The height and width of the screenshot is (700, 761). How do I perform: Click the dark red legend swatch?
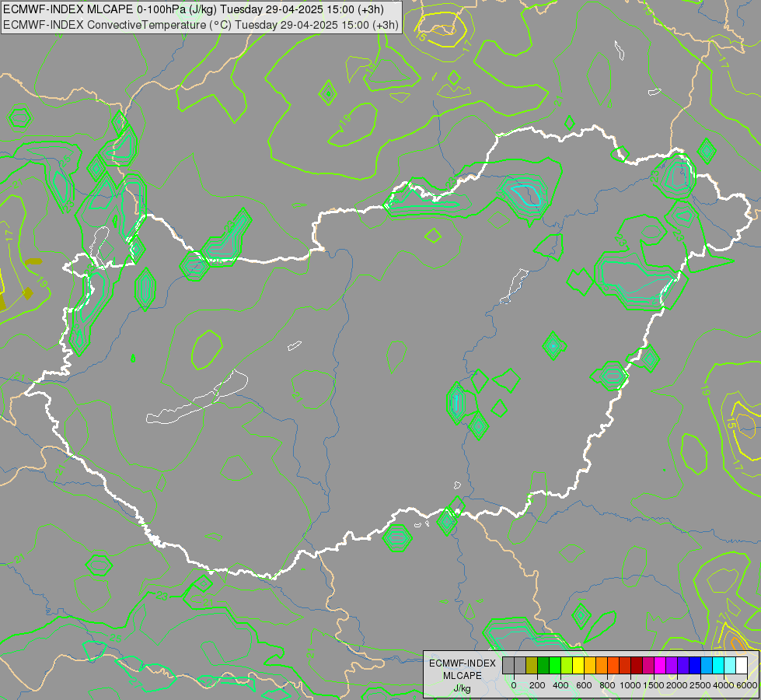[x=637, y=665]
